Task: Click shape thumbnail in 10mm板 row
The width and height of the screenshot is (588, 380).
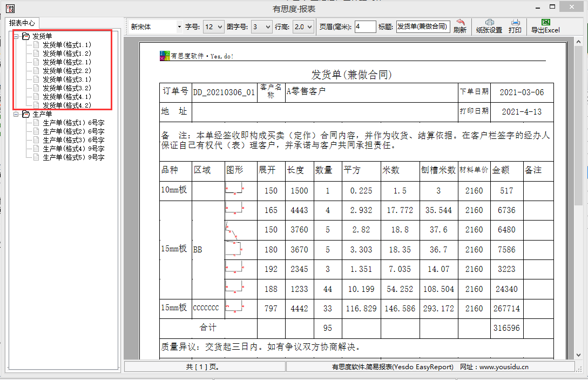Action: (235, 188)
